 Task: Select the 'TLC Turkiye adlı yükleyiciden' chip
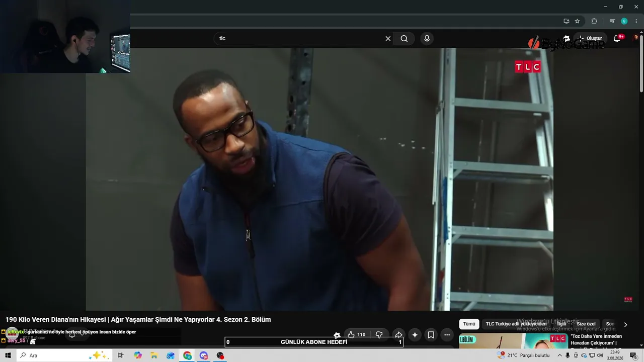pos(516,324)
